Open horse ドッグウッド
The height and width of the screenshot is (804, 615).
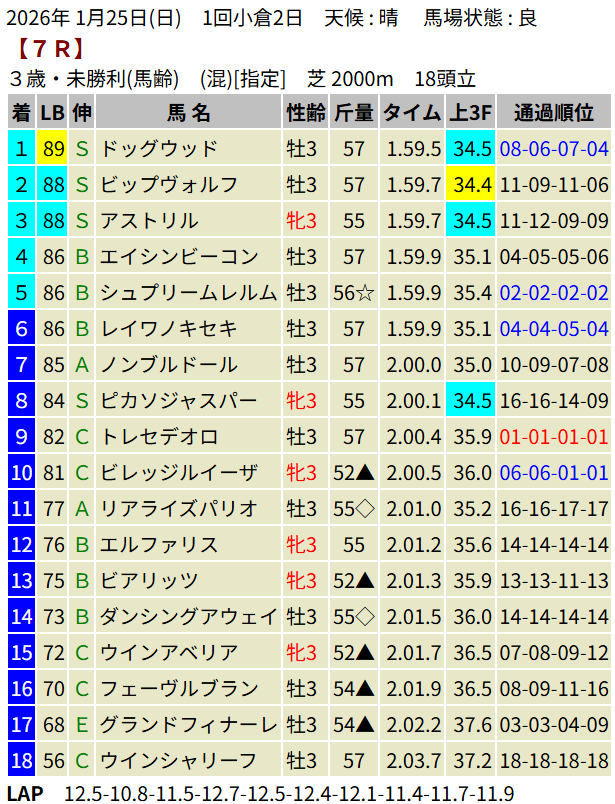[x=160, y=149]
